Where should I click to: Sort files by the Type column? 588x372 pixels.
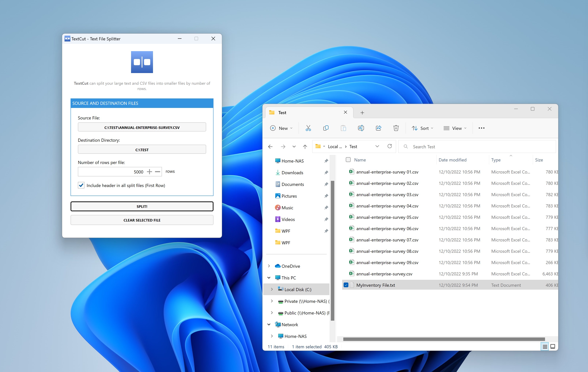496,160
